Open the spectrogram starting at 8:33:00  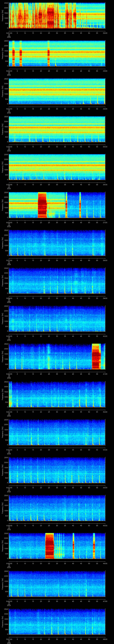click(x=57, y=91)
